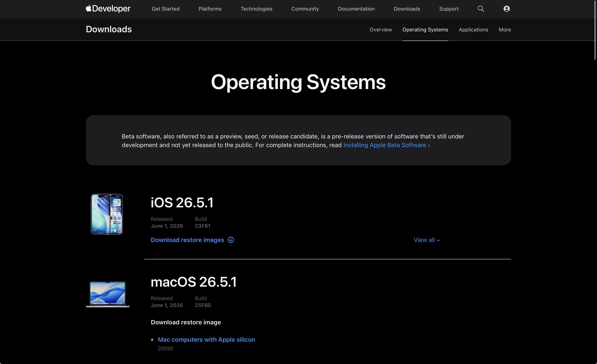Click iOS build number 23F81

202,226
